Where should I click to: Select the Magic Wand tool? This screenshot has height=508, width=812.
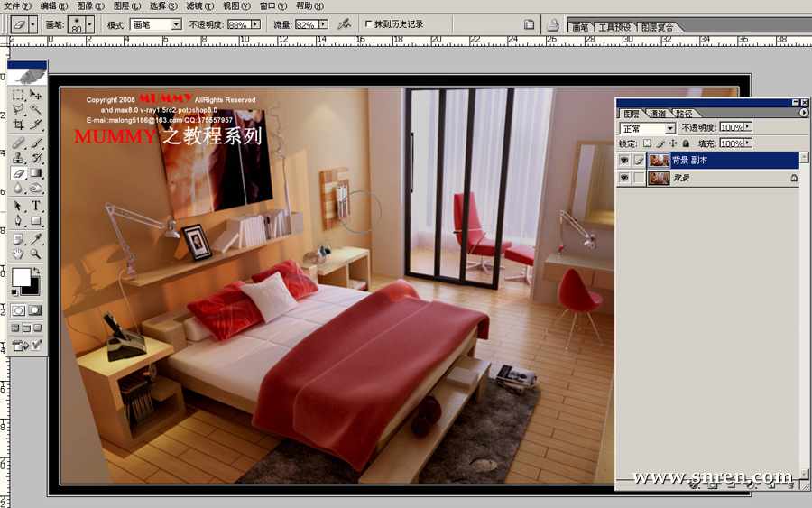tap(35, 110)
